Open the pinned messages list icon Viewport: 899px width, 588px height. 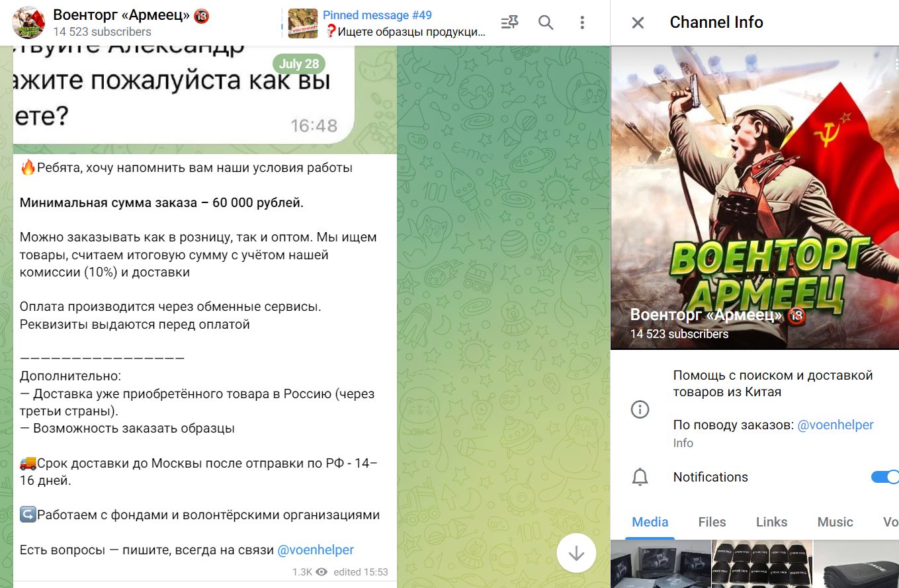click(x=509, y=22)
